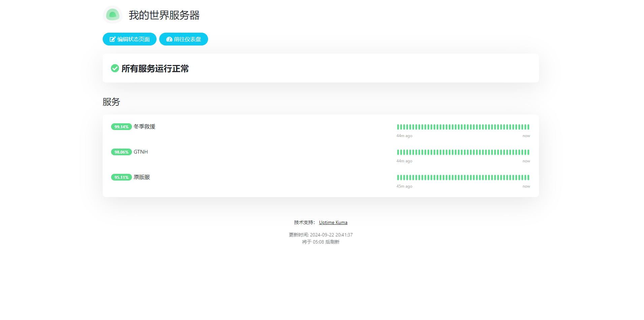Go to dashboard via 前往仪表盘 button
Viewport: 644px width, 320px height.
click(x=183, y=39)
